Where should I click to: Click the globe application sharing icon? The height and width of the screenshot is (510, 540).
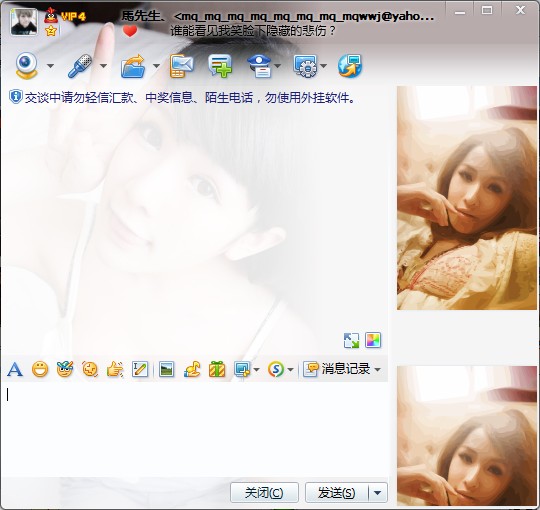pos(350,66)
